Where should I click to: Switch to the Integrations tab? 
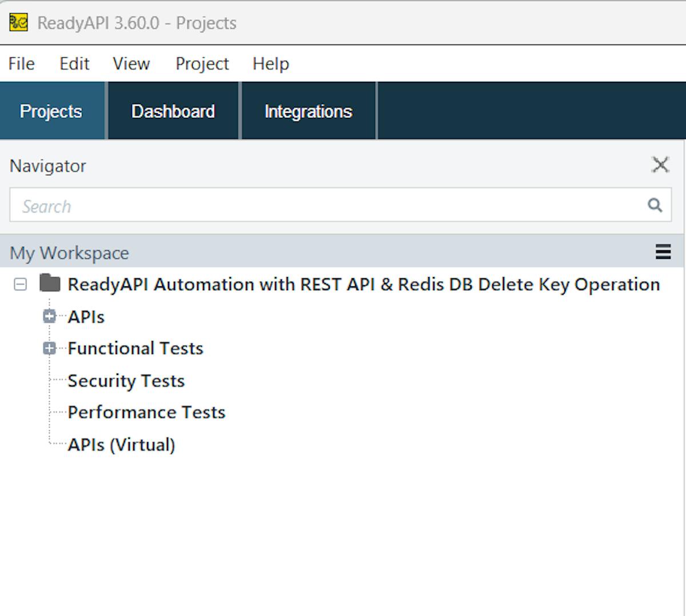pos(308,111)
